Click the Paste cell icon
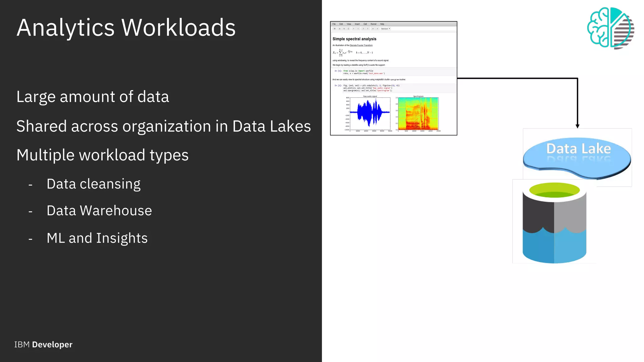 coord(348,29)
